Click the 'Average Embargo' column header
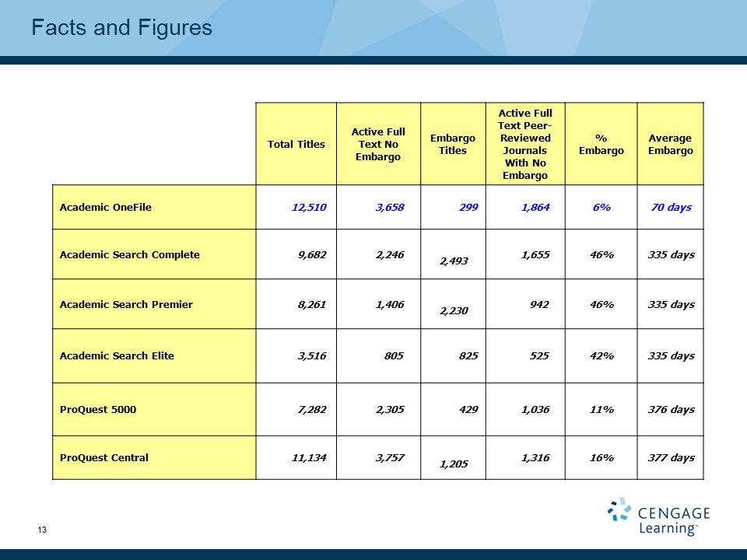This screenshot has width=747, height=560. 670,144
